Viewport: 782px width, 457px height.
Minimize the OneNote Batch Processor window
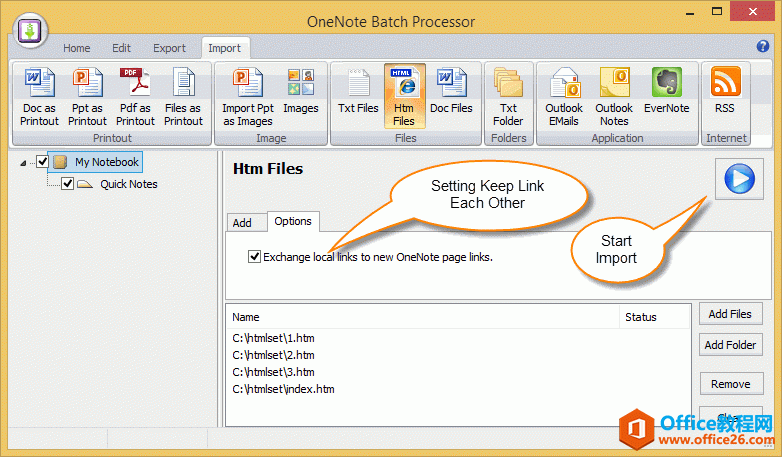point(691,12)
